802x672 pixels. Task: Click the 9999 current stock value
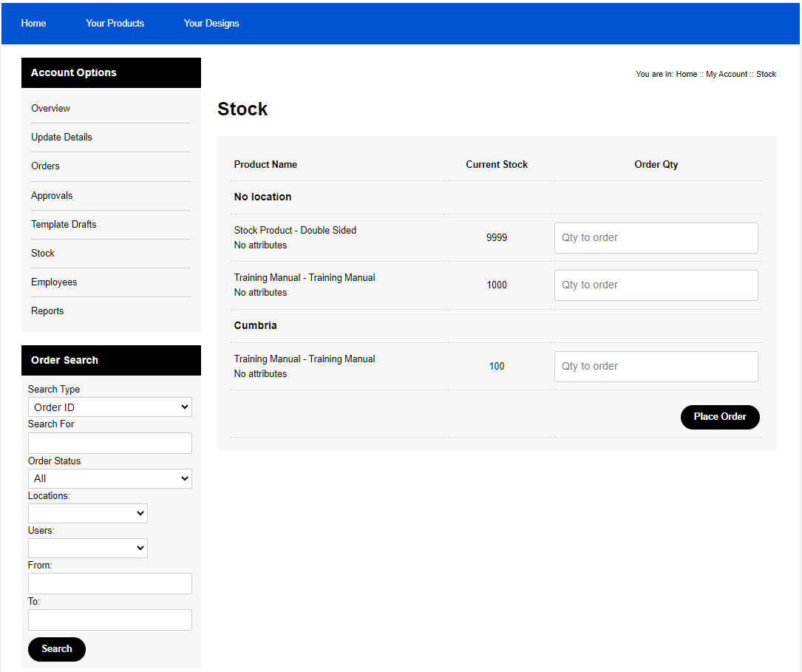[497, 238]
